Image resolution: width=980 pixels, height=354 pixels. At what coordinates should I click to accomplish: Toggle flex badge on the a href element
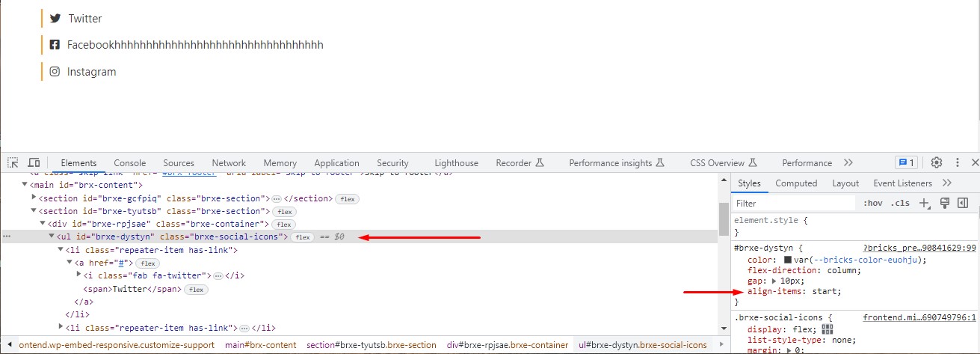click(147, 263)
